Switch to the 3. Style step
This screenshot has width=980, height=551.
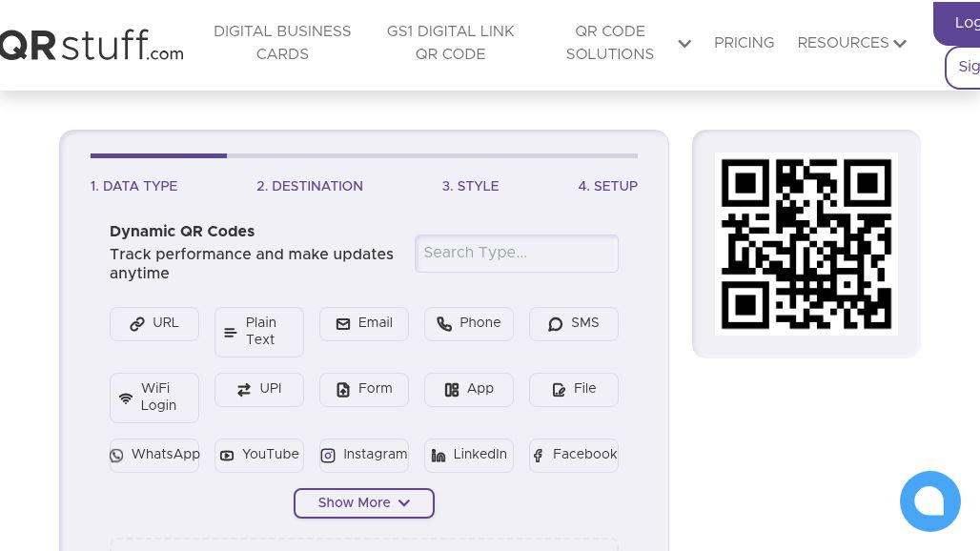(470, 186)
